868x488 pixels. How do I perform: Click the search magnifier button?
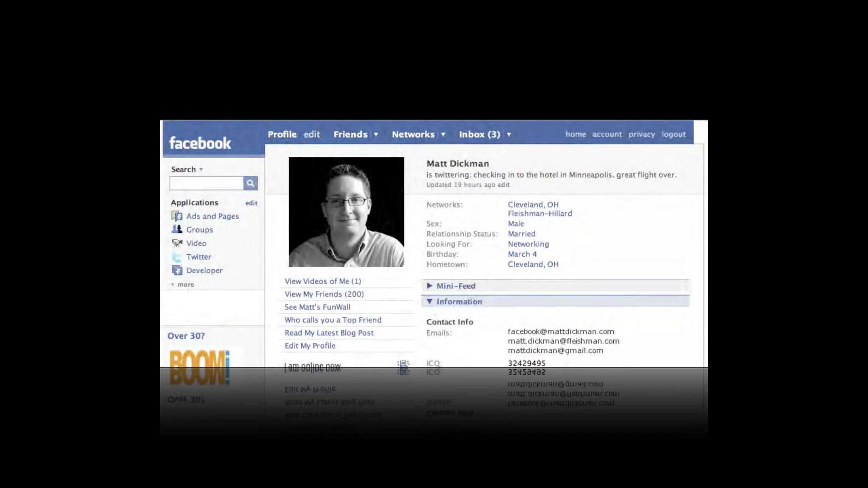click(x=250, y=183)
